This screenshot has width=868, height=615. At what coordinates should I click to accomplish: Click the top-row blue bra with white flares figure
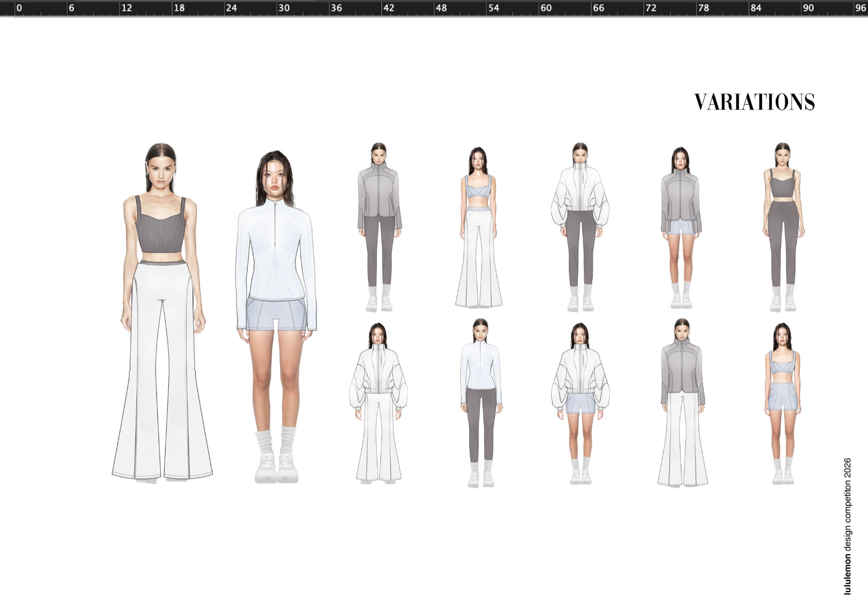tap(479, 228)
